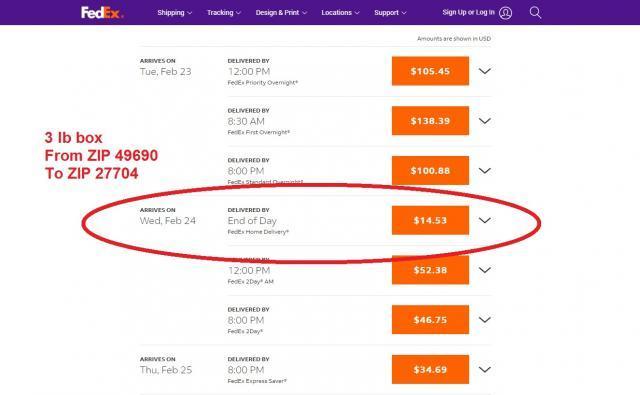Select the $105.45 Priority Overnight rate
The width and height of the screenshot is (640, 395).
pos(430,71)
